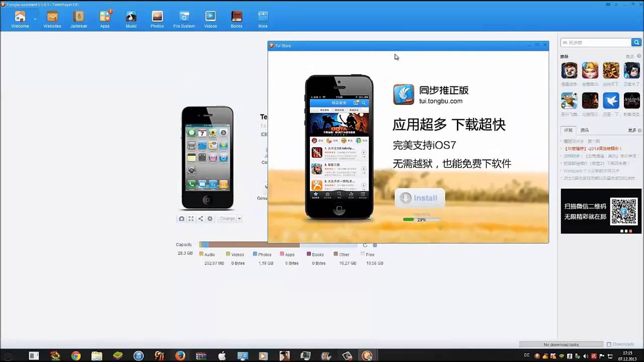Open the golden calligraphy game icon
This screenshot has height=362, width=644.
pyautogui.click(x=611, y=70)
